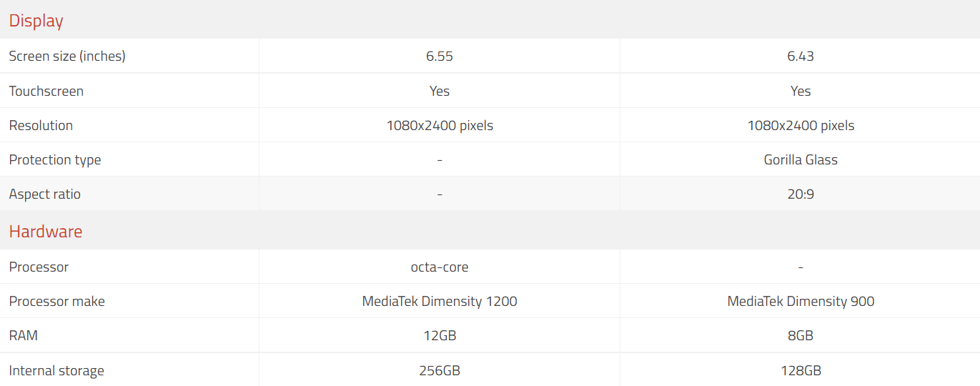
Task: Click the Processor make row label
Action: [57, 301]
